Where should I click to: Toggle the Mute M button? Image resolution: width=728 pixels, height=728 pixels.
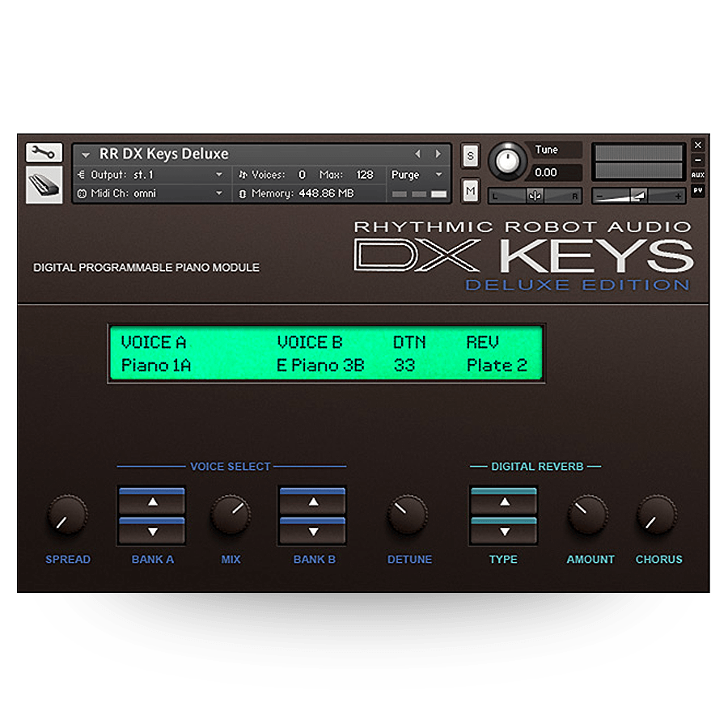point(470,191)
